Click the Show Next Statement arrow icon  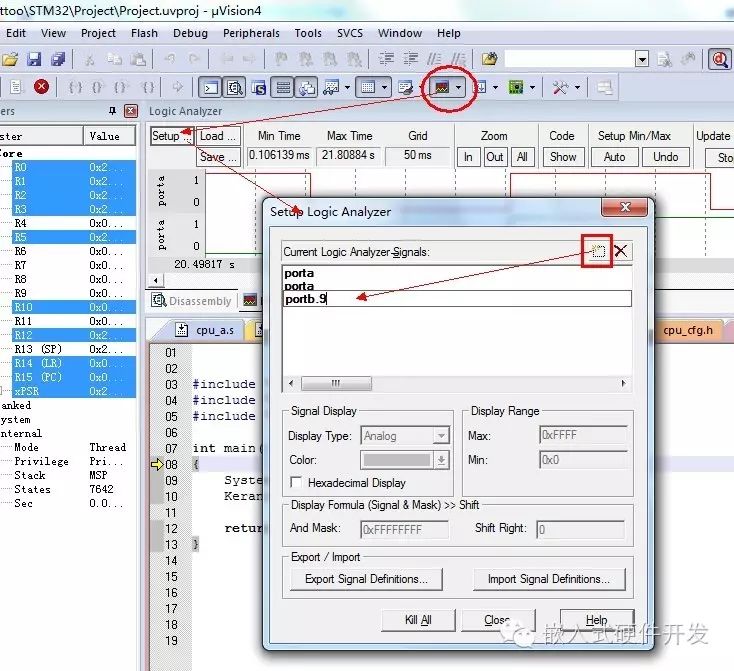pos(177,87)
